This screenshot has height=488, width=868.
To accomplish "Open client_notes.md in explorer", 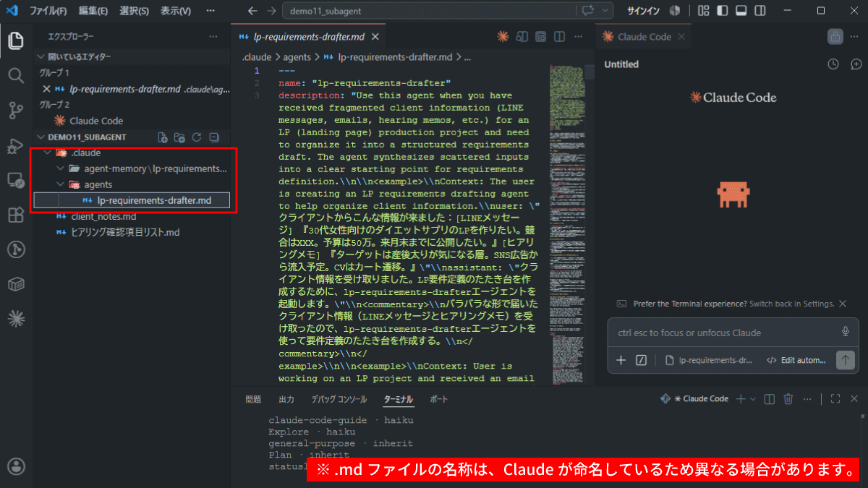I will [103, 216].
